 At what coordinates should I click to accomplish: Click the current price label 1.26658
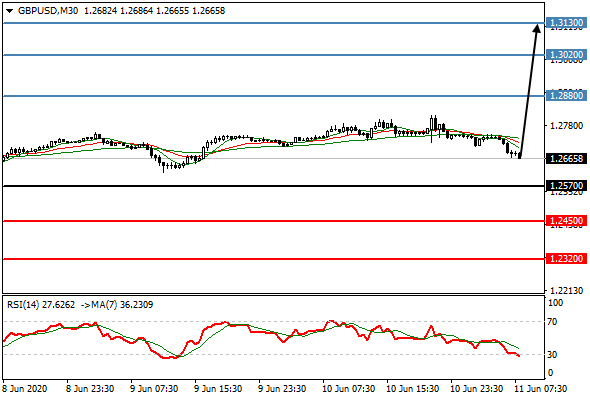pyautogui.click(x=566, y=158)
